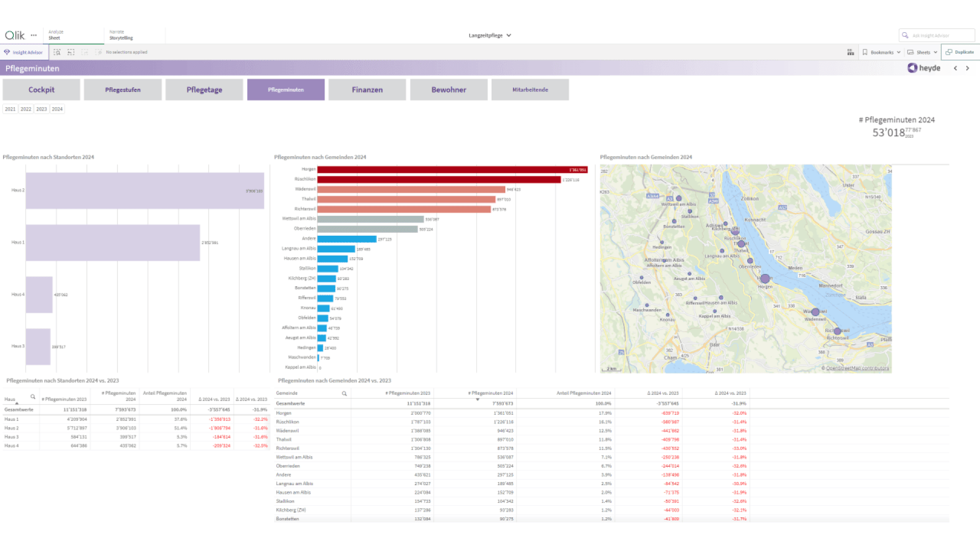Search the Haus table column
This screenshot has width=980, height=551.
(33, 396)
